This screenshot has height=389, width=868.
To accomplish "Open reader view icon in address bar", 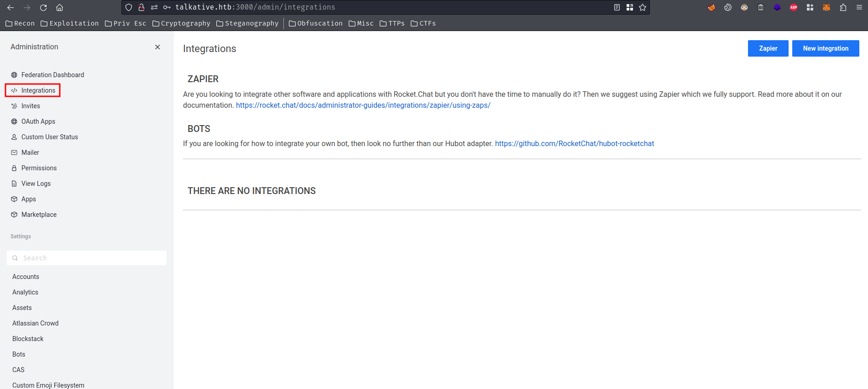I will pos(617,7).
